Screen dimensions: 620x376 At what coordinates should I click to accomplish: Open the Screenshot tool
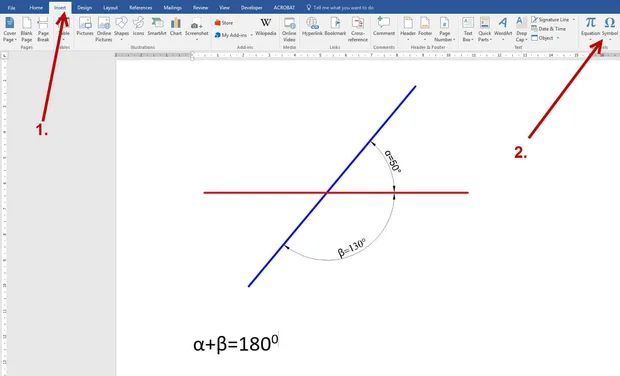point(197,28)
